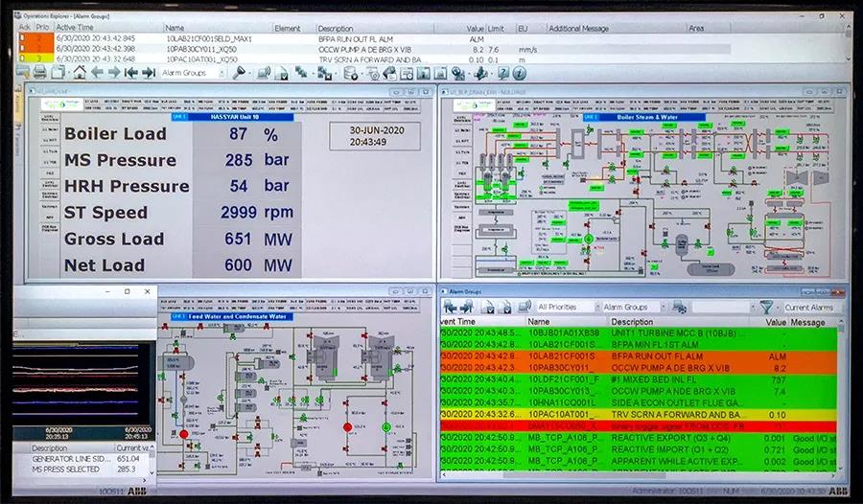Sort by Active Time column header
863x504 pixels.
tap(75, 28)
